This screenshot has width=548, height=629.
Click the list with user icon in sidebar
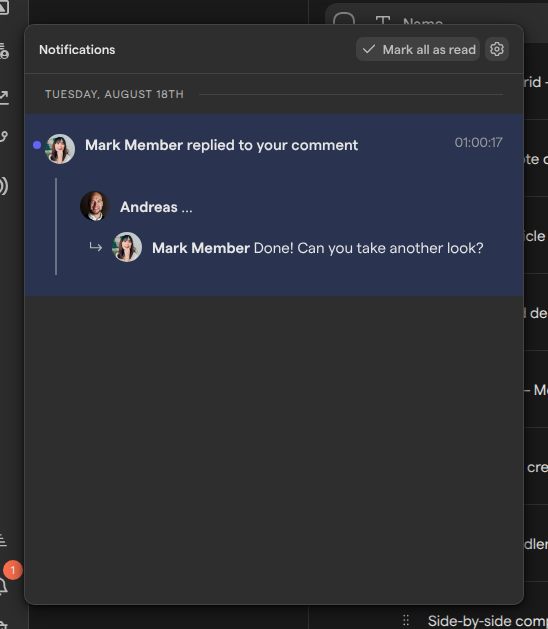point(4,51)
